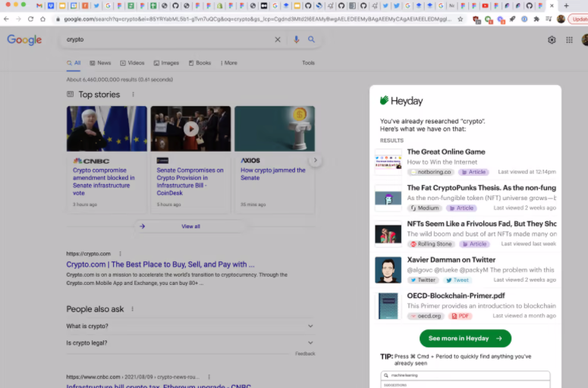Go to the Google logo homepage
588x388 pixels.
[24, 39]
